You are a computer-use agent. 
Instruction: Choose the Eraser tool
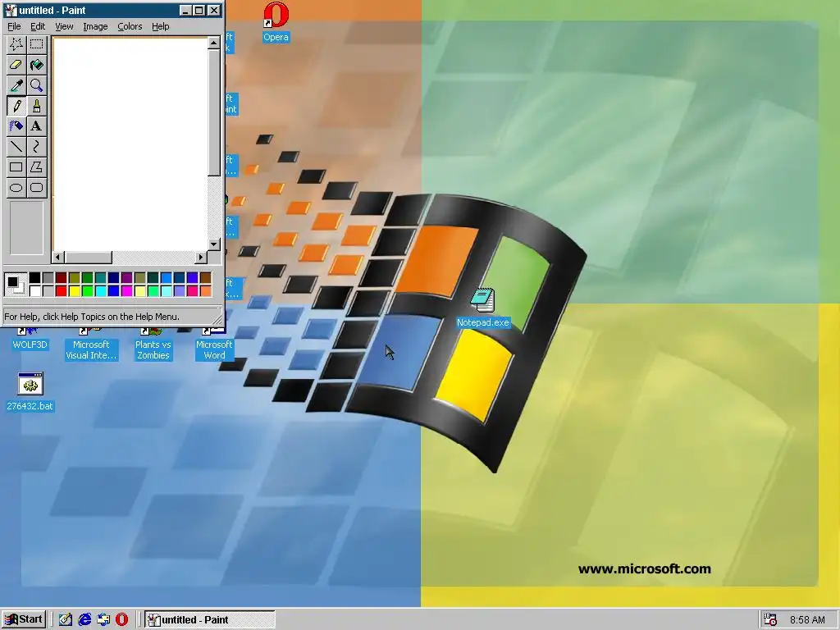coord(16,65)
